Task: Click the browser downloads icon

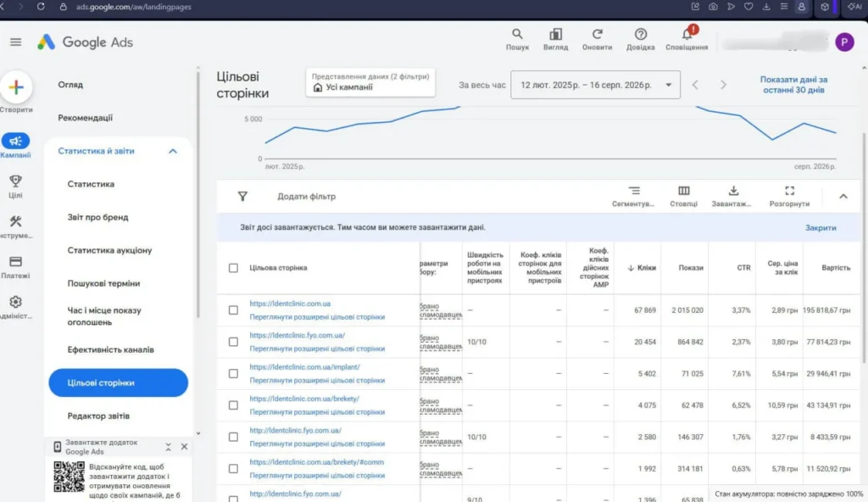Action: point(766,7)
